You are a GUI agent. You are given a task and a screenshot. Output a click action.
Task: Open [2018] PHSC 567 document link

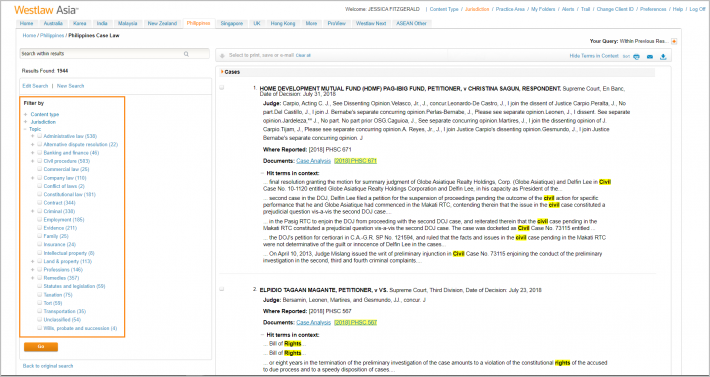pyautogui.click(x=355, y=322)
